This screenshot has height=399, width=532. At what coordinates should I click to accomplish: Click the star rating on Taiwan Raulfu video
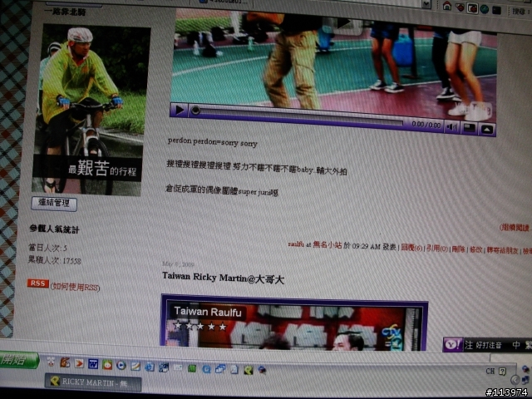pyautogui.click(x=199, y=327)
